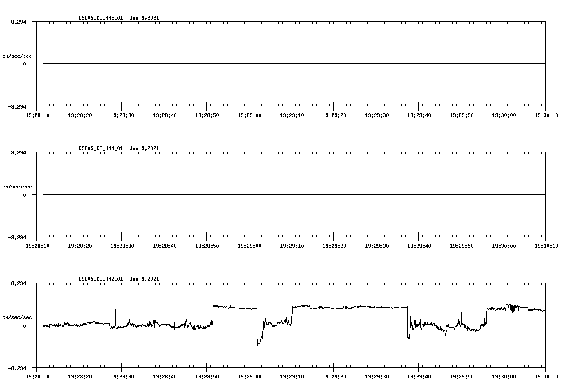Image resolution: width=576 pixels, height=392 pixels.
Task: Click the 19:29:30 time label under HNN plot
Action: point(376,246)
